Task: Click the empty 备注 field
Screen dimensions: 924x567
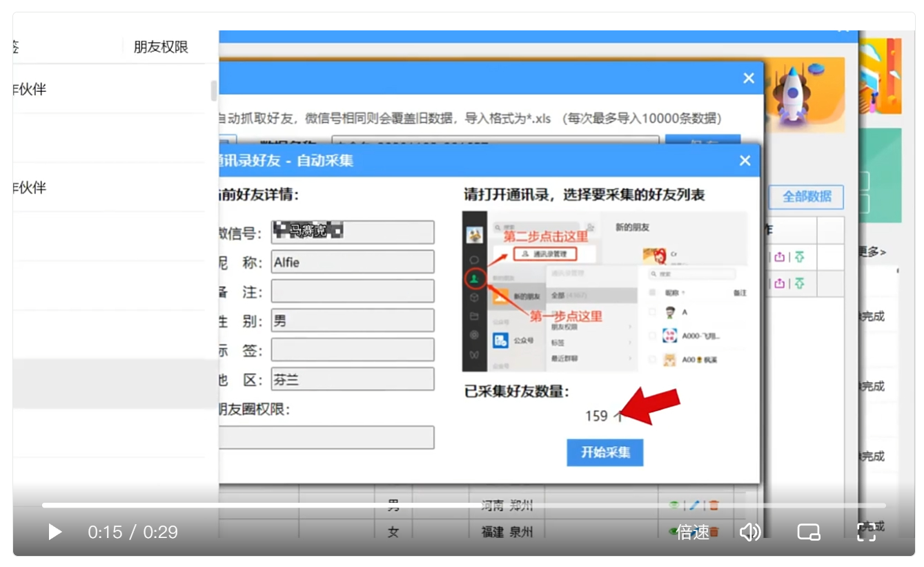Action: pyautogui.click(x=352, y=291)
